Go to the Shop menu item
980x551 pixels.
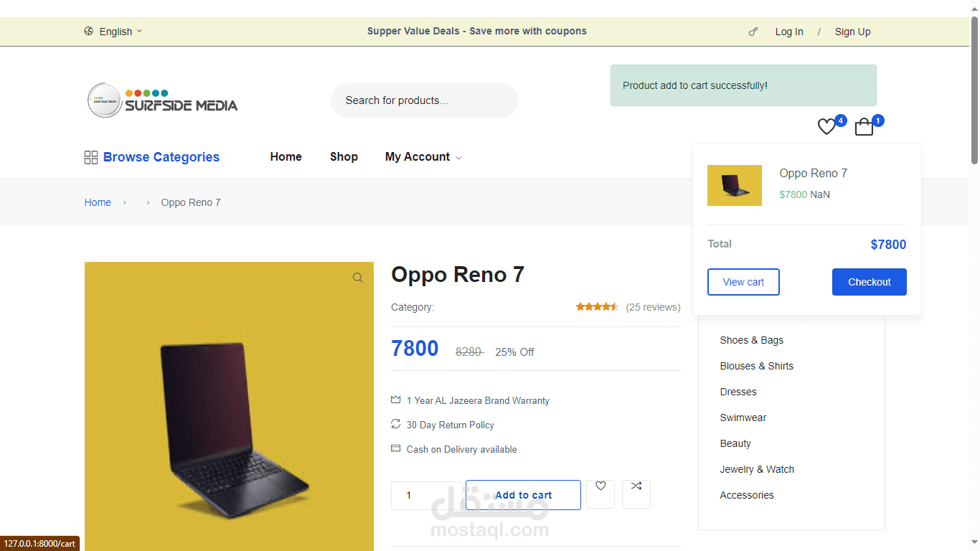click(344, 157)
